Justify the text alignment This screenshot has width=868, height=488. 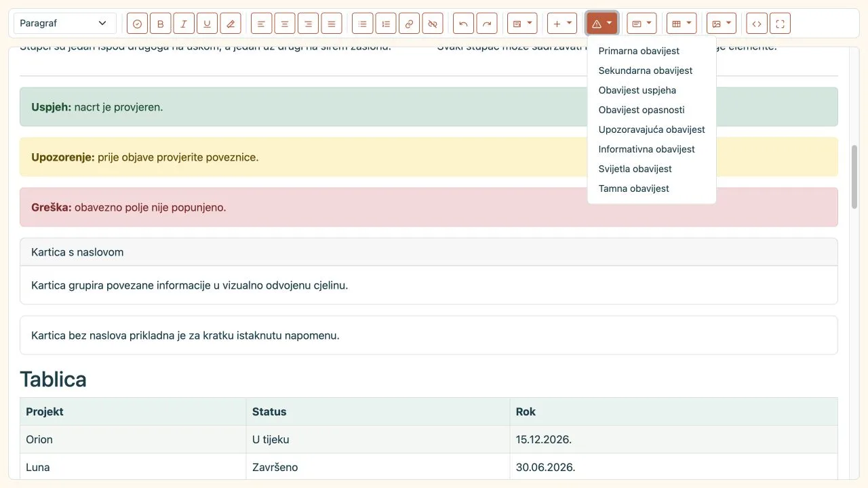tap(332, 23)
